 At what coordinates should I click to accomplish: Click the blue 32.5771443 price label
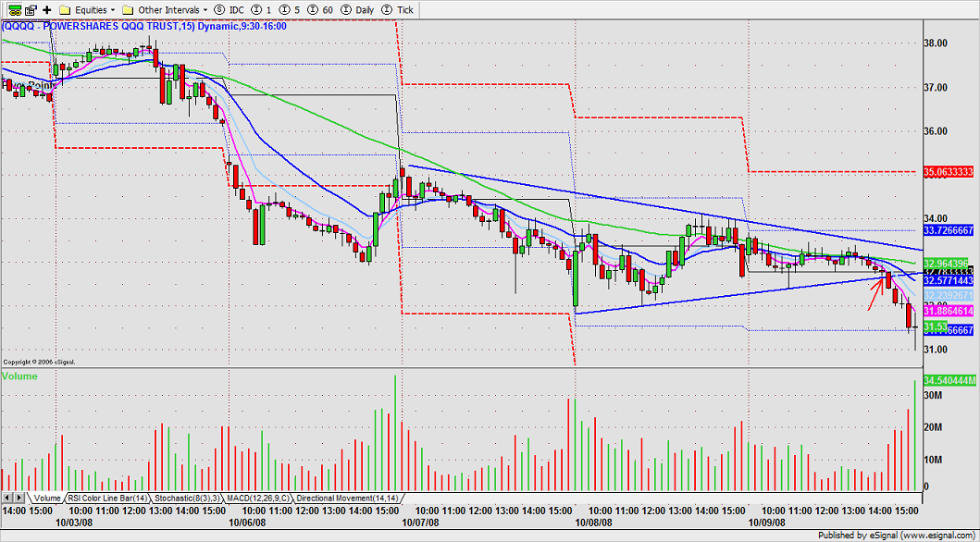949,281
